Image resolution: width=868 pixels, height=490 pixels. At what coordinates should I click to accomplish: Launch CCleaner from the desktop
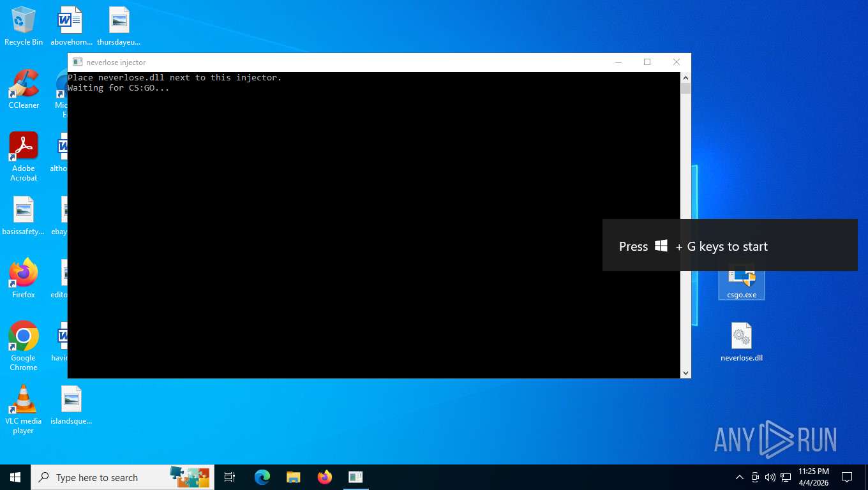24,89
